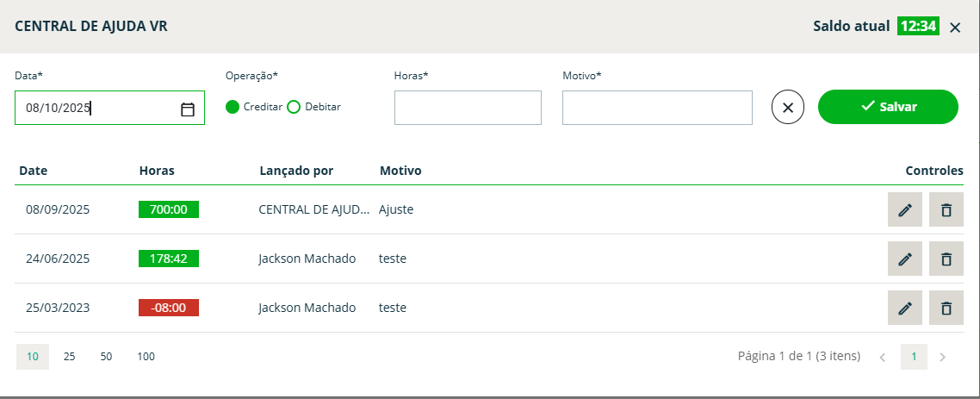
Task: Set page size to 25 items
Action: coord(70,357)
